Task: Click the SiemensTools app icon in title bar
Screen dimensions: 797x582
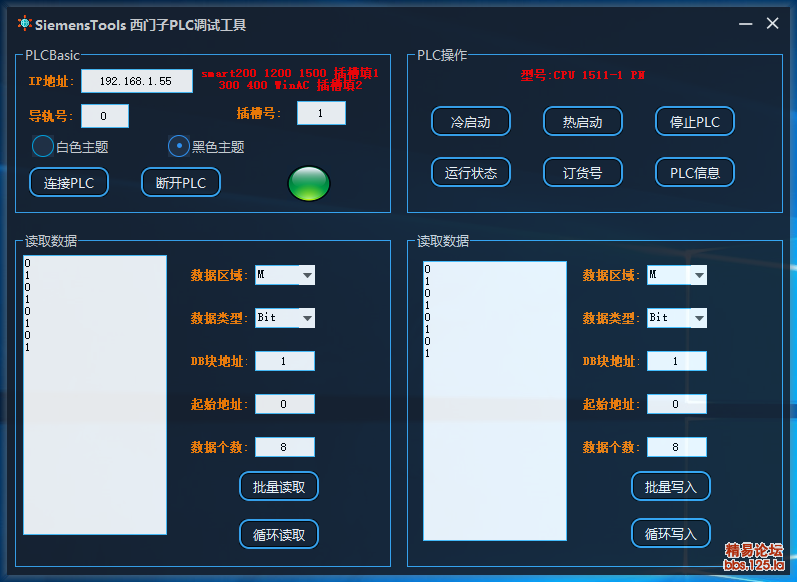Action: [x=24, y=23]
